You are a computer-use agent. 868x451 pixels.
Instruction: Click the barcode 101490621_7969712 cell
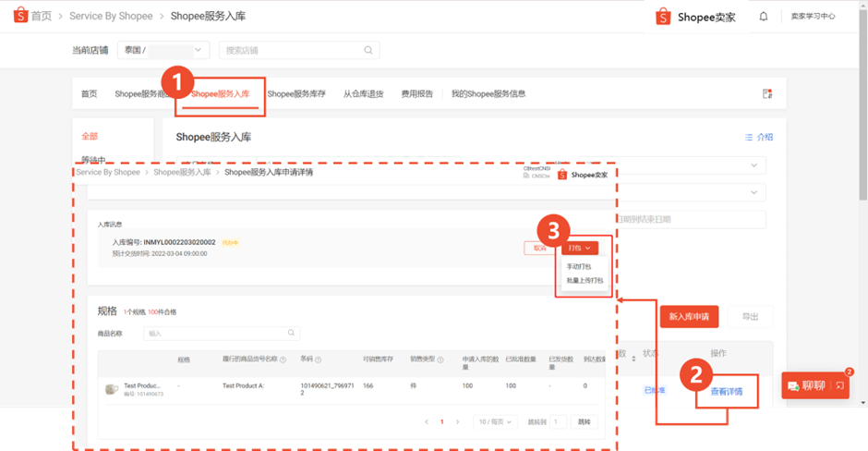[x=327, y=389]
